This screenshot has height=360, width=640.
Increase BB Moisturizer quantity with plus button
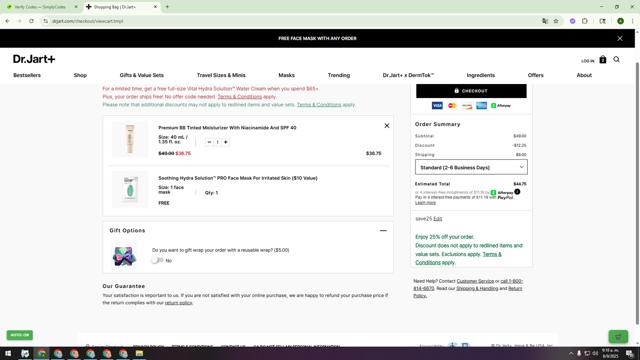[226, 142]
